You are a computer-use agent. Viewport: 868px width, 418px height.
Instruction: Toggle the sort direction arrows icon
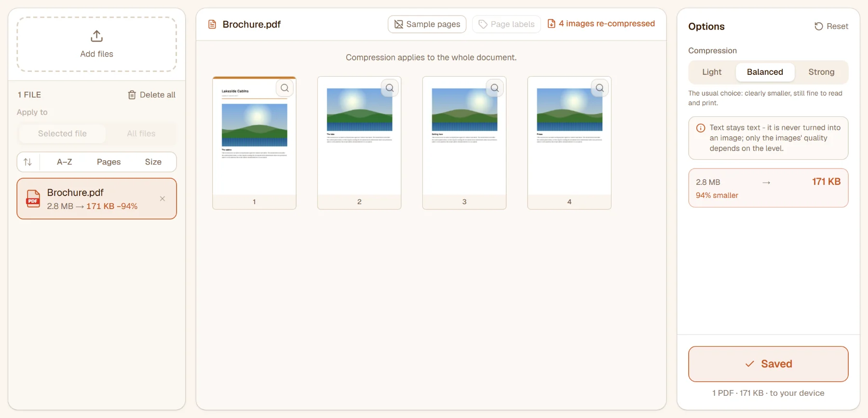coord(28,162)
